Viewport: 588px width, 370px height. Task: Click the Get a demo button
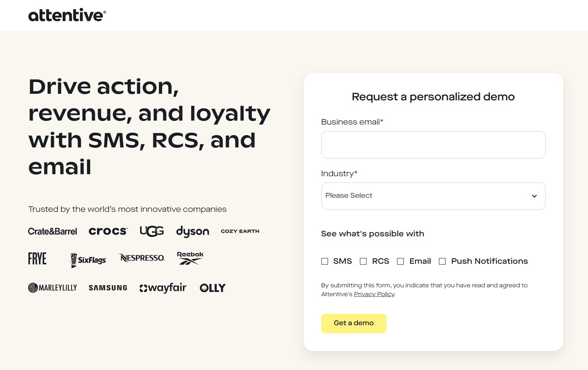tap(354, 323)
